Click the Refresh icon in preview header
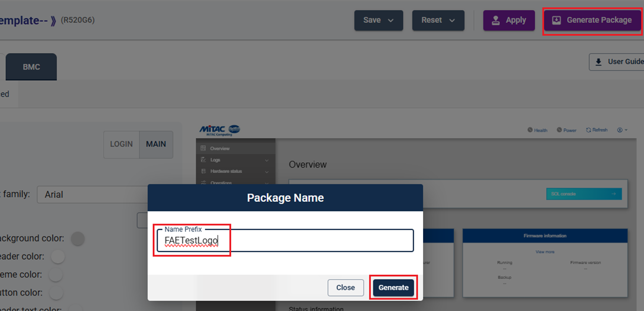 588,130
